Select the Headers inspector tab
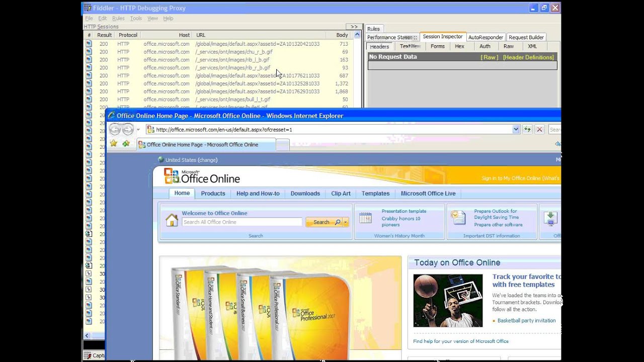 [x=379, y=46]
